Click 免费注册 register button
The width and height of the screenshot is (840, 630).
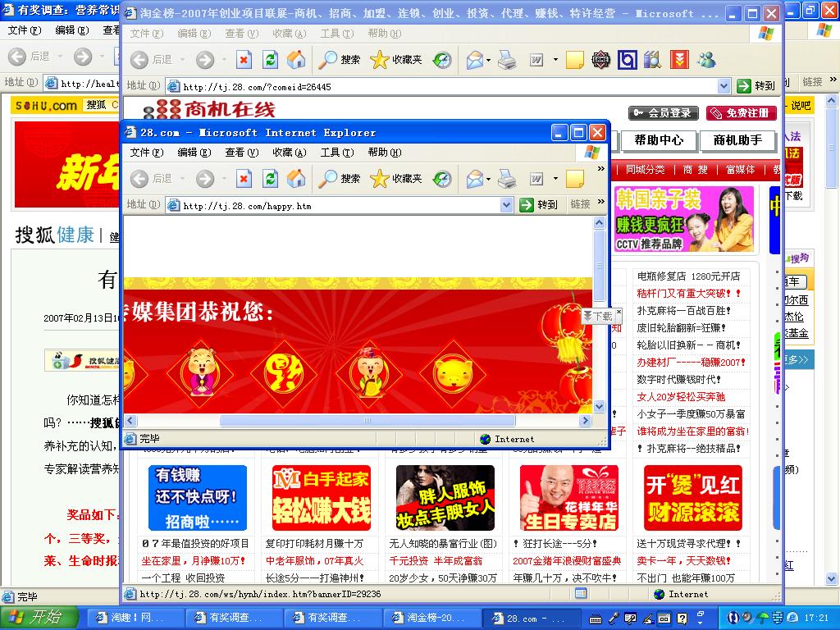coord(741,113)
